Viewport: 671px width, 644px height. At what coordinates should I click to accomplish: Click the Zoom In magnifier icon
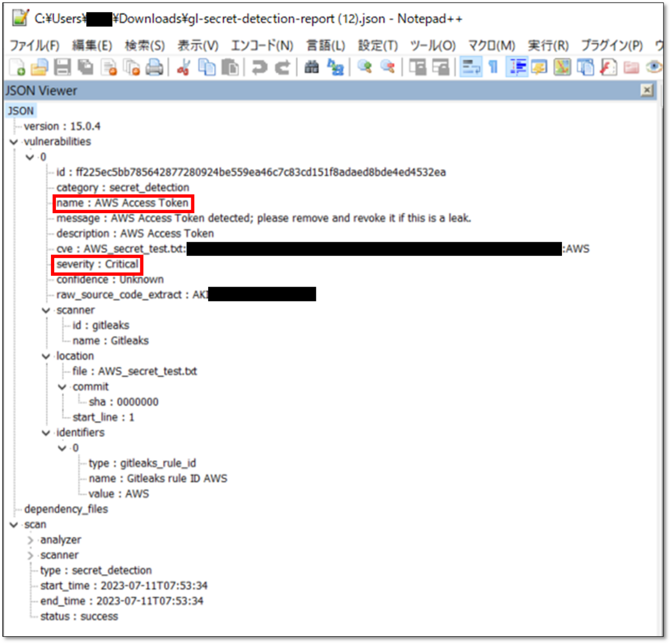tap(365, 68)
